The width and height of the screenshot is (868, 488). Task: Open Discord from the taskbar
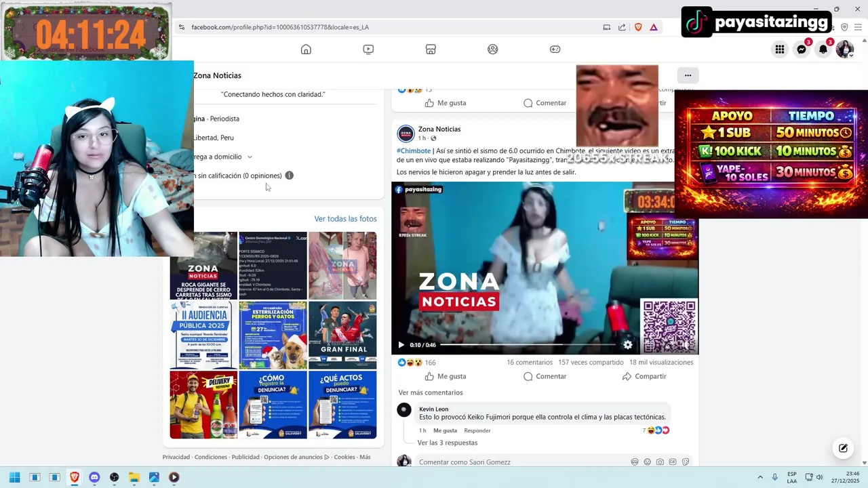tap(94, 477)
